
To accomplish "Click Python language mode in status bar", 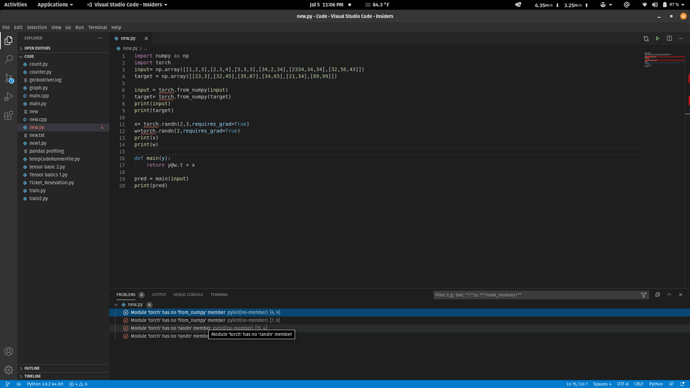I will click(656, 384).
